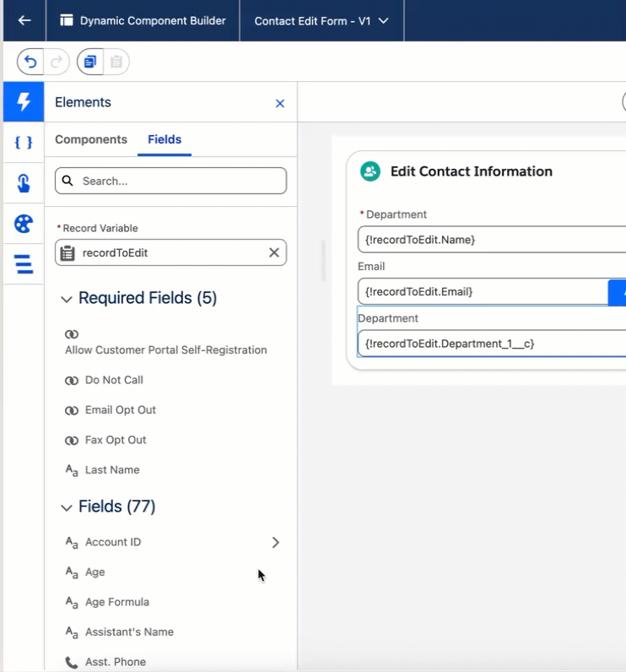This screenshot has width=626, height=672.
Task: Click the recordToEdit.Email input on canvas
Action: pos(481,291)
